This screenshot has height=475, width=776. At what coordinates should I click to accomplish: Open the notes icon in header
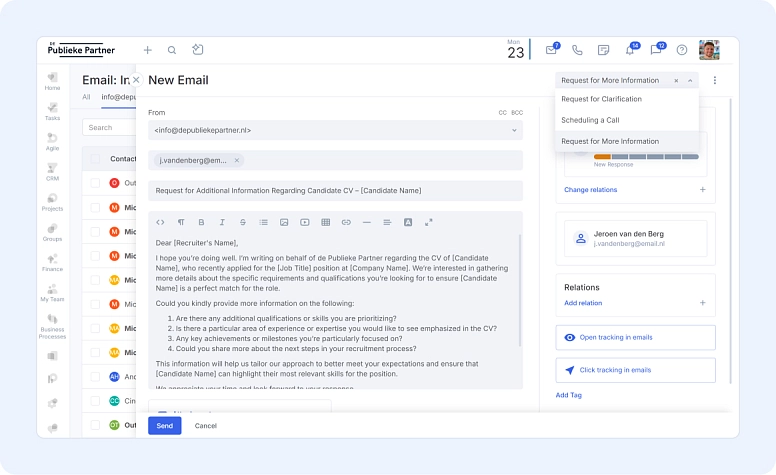point(603,50)
